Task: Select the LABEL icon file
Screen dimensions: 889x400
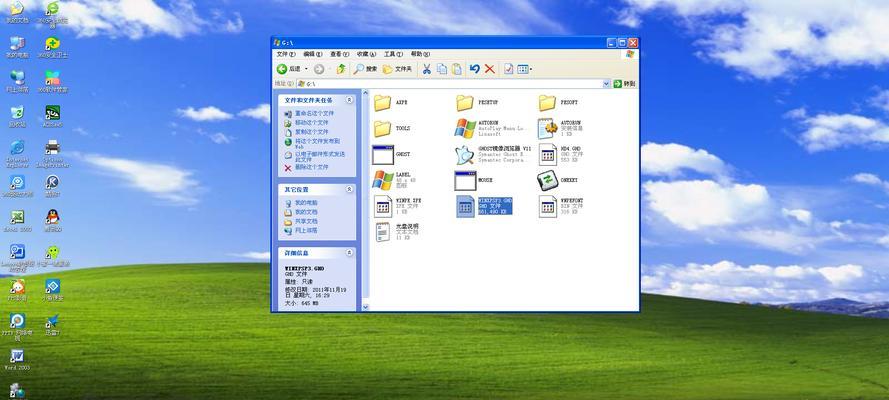Action: pyautogui.click(x=383, y=180)
